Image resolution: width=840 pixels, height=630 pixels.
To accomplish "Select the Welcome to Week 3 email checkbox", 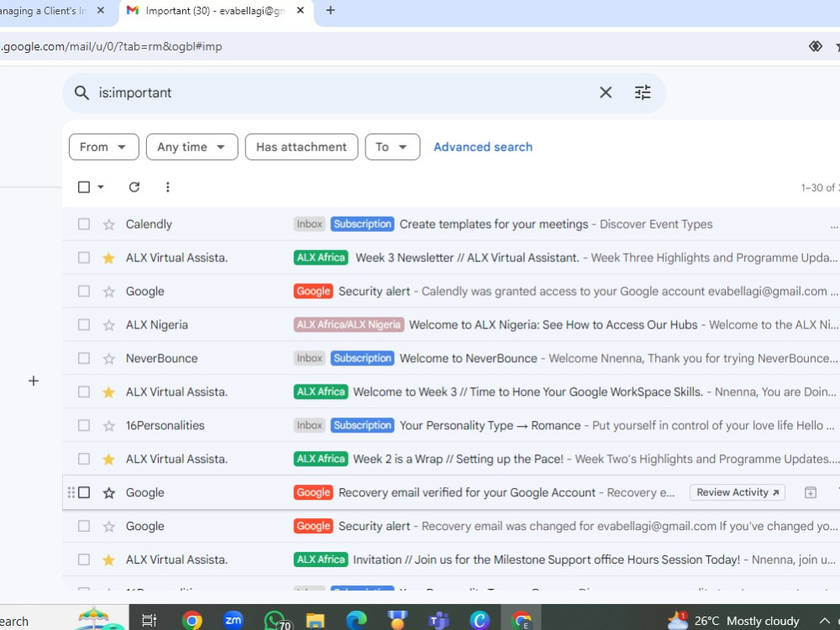I will click(83, 391).
